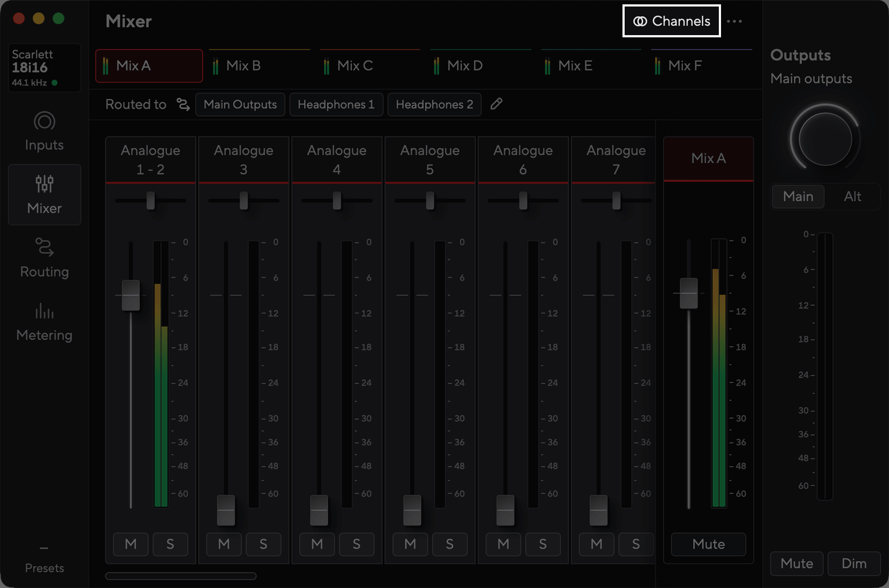Click the pencil icon to edit routing

[x=496, y=104]
